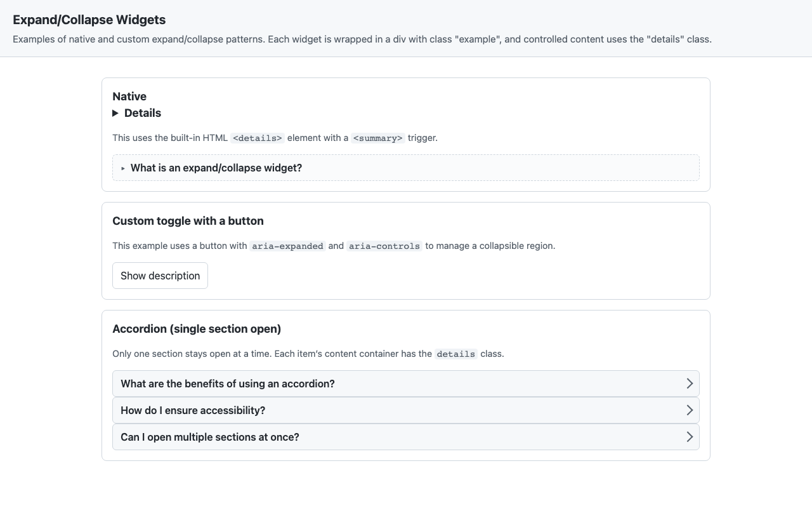The height and width of the screenshot is (508, 812).
Task: Open the 'How do I ensure accessibility?' section
Action: click(193, 410)
